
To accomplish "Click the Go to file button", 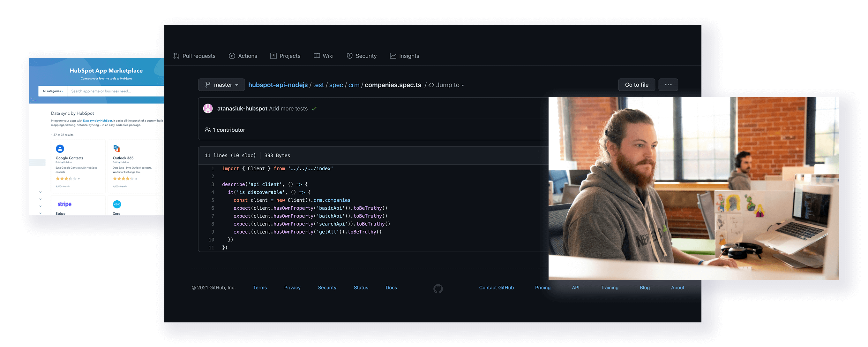I will click(637, 85).
